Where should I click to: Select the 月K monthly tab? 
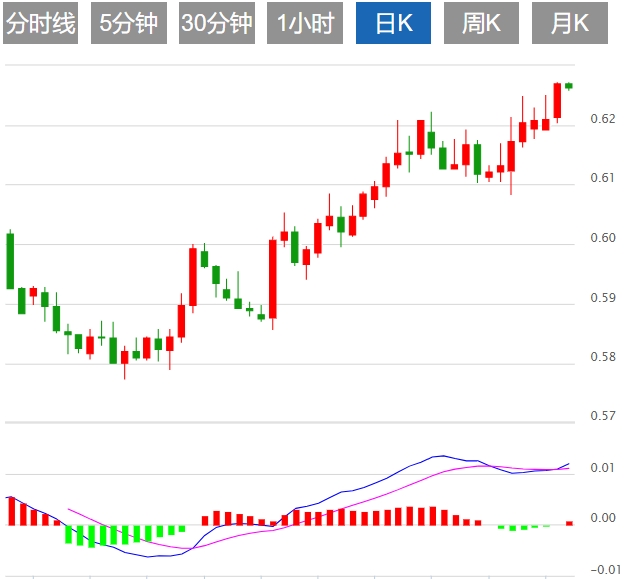pos(569,24)
